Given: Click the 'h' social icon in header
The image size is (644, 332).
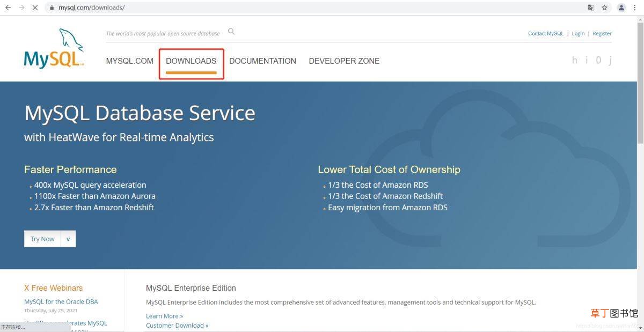Looking at the screenshot, I should click(x=574, y=60).
